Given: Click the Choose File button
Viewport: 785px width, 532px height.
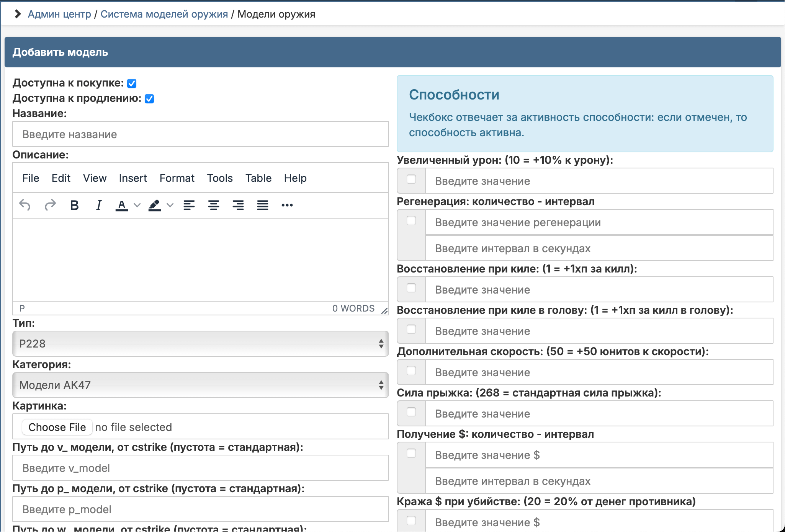Looking at the screenshot, I should [57, 427].
